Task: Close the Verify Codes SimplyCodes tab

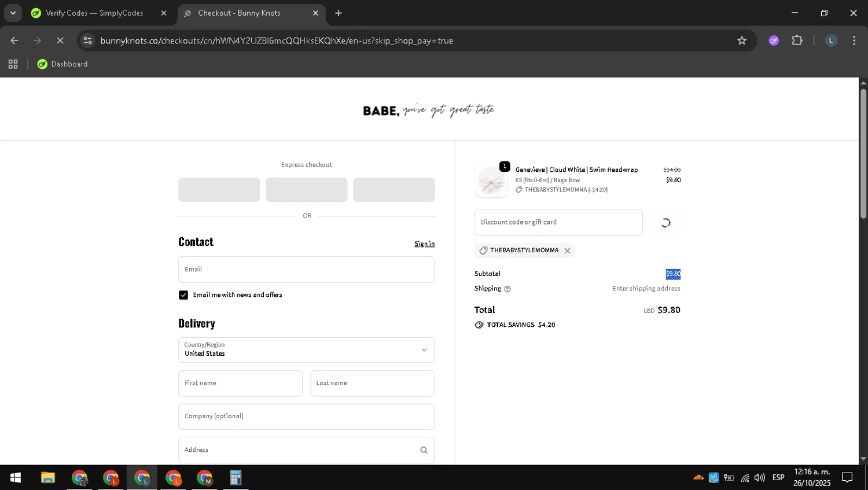Action: point(164,13)
